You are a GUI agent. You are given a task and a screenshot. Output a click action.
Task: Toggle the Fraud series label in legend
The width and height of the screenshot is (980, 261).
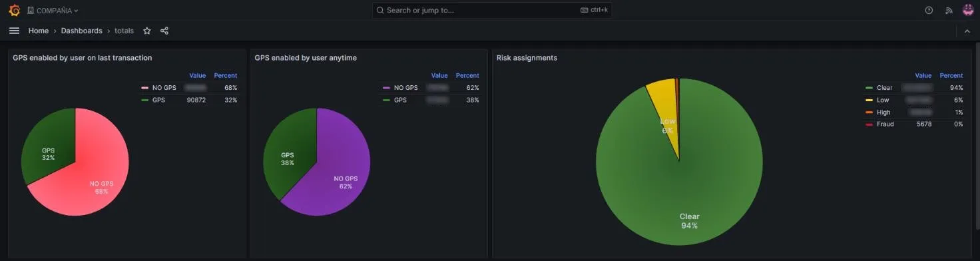coord(885,124)
